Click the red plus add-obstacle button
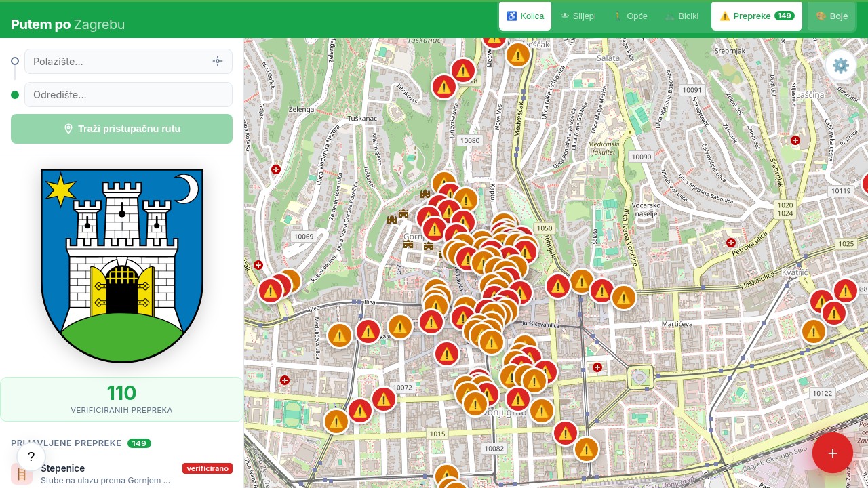This screenshot has height=488, width=868. coord(832,453)
